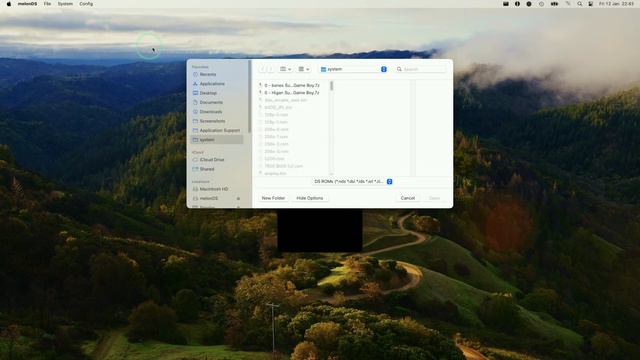The height and width of the screenshot is (360, 640).
Task: Select the system folder in sidebar
Action: coord(217,140)
